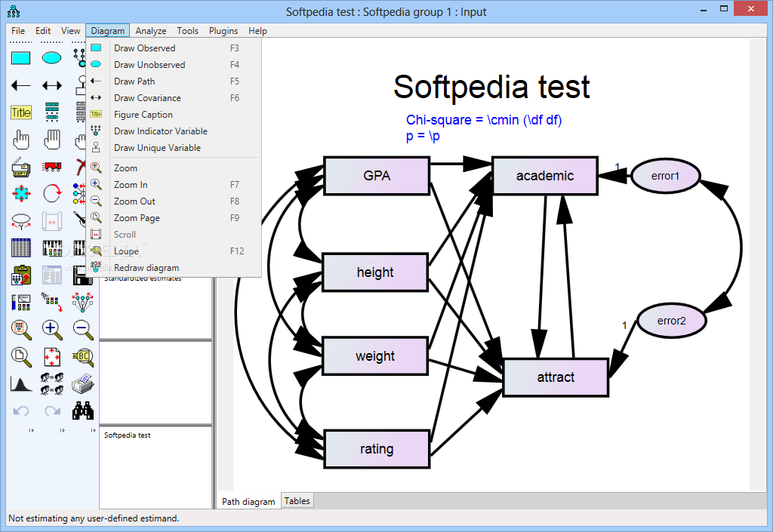The height and width of the screenshot is (532, 773).
Task: Open the object properties toolbar icon
Action: click(20, 303)
